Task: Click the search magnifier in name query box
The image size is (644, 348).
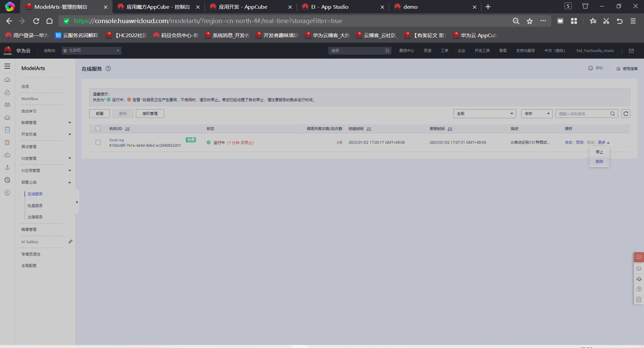Action: tap(612, 114)
